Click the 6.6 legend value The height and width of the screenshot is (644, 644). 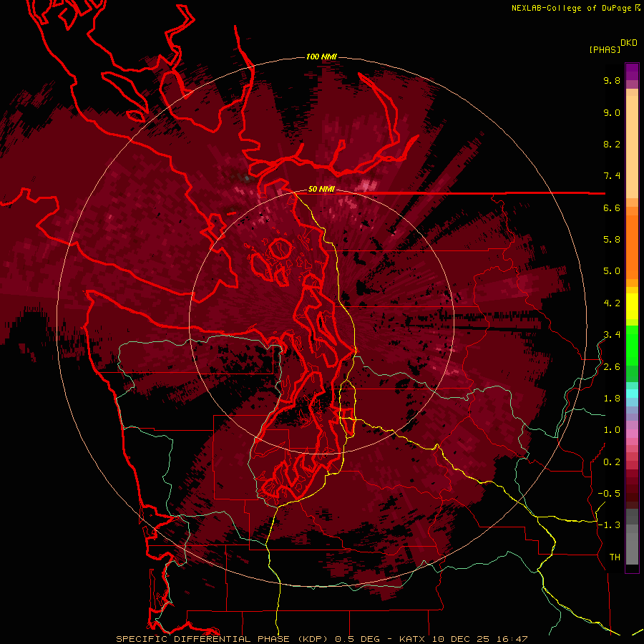[612, 208]
